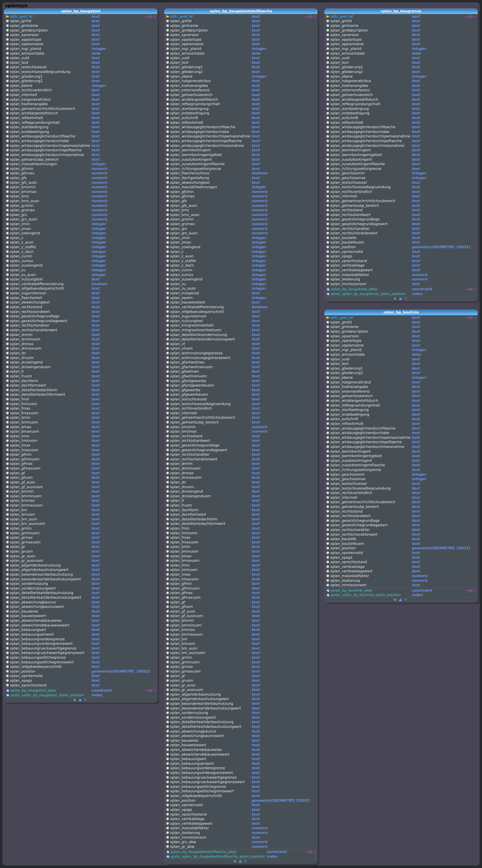Select the xplan_bp_baulinie table header

(401, 312)
